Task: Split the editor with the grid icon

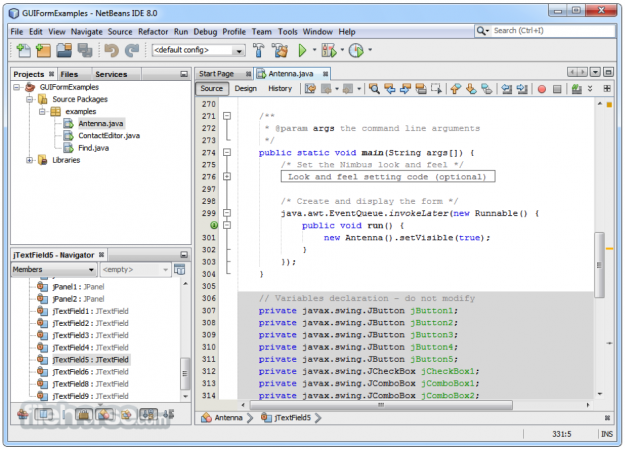Action: (x=607, y=88)
